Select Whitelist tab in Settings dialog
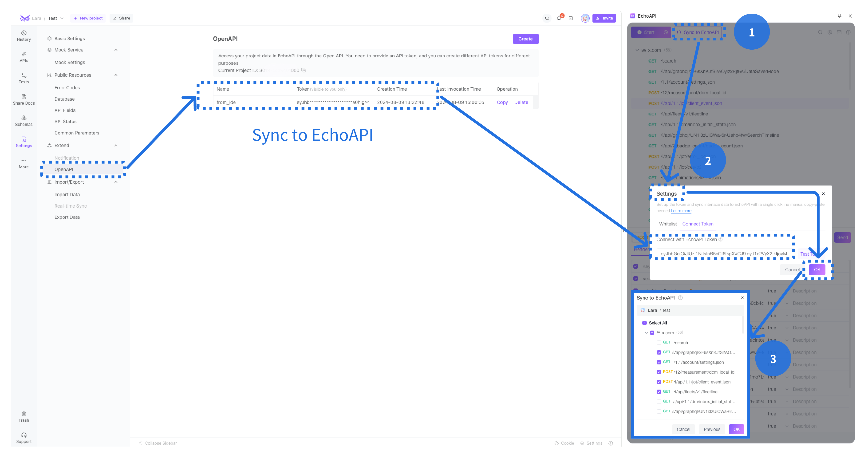 tap(668, 224)
